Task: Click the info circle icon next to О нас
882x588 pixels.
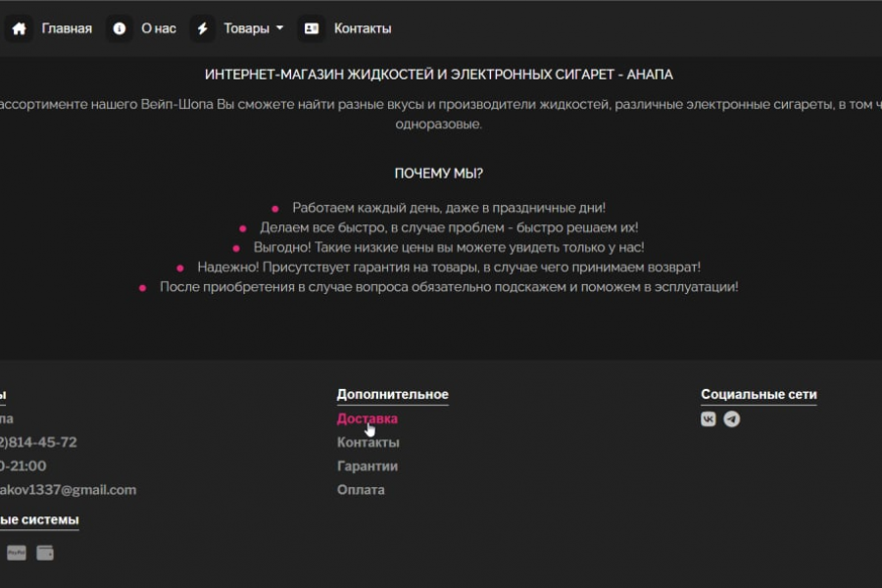Action: tap(120, 28)
